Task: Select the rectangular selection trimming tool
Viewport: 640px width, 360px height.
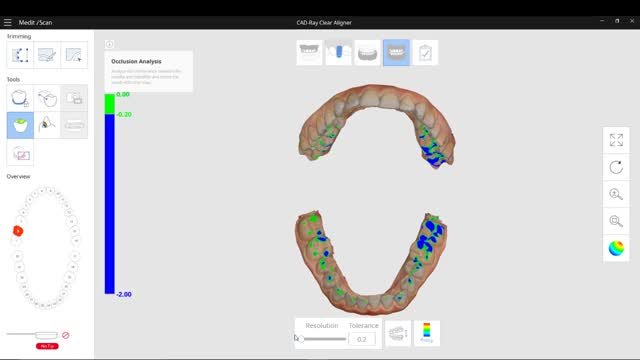Action: (x=20, y=55)
